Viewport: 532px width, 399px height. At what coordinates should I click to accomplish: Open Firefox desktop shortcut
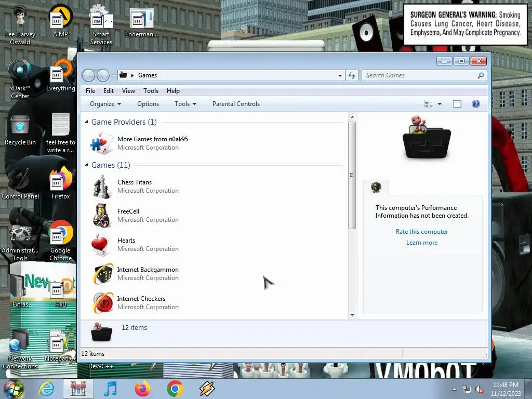[60, 183]
